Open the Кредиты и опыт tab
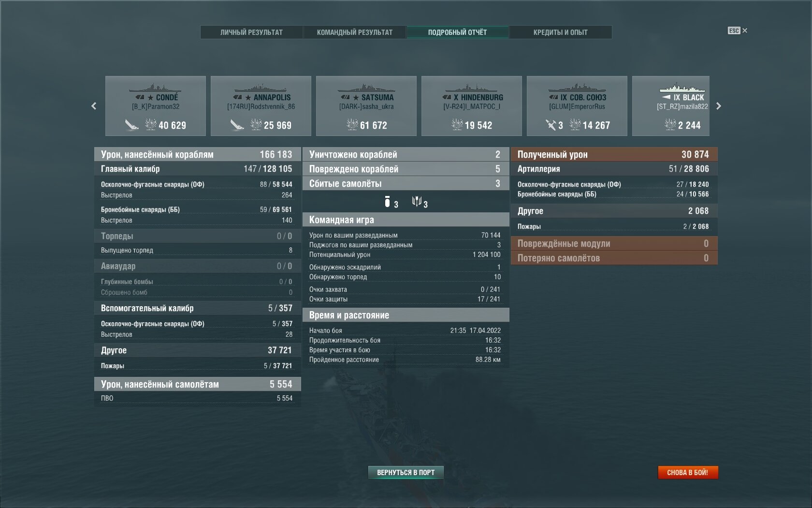 click(x=560, y=32)
